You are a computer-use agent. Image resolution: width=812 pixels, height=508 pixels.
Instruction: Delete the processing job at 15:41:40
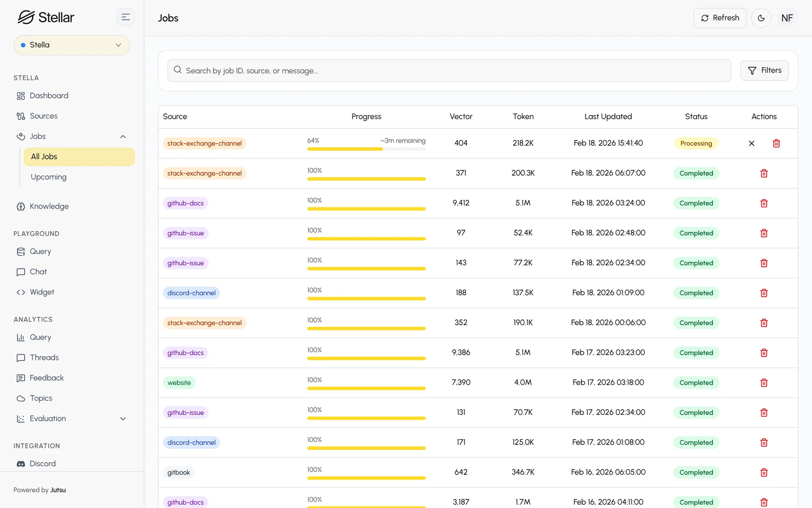pos(776,144)
